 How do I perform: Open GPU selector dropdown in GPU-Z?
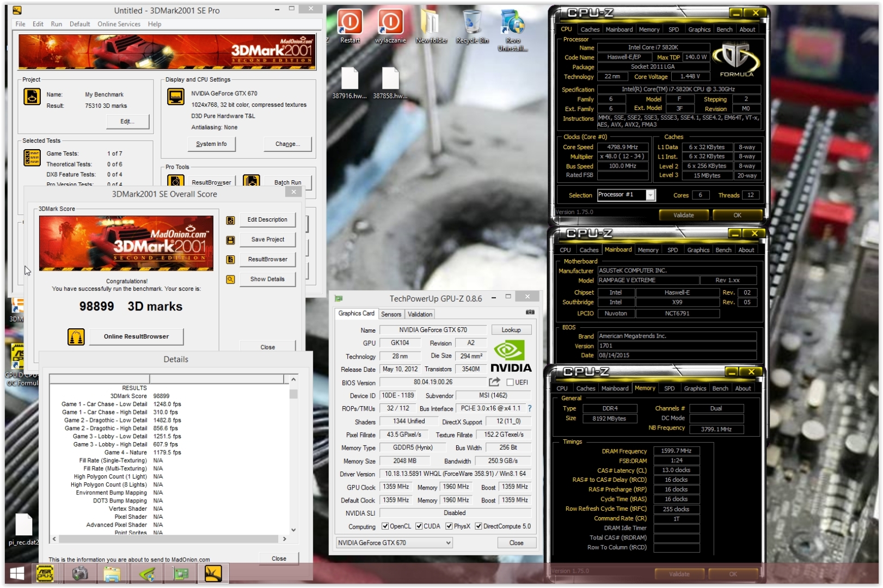tap(394, 543)
